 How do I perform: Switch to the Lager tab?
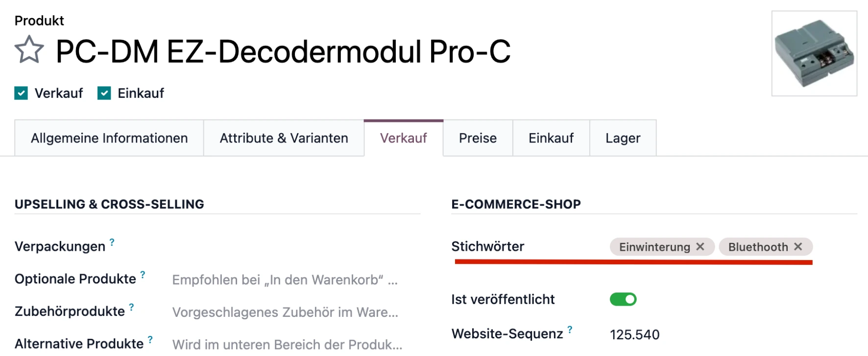pyautogui.click(x=622, y=138)
